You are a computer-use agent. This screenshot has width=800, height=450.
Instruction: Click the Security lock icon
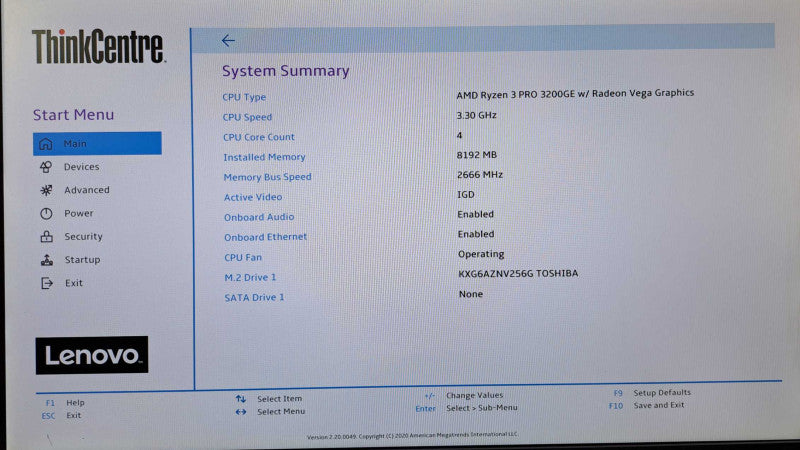click(46, 236)
